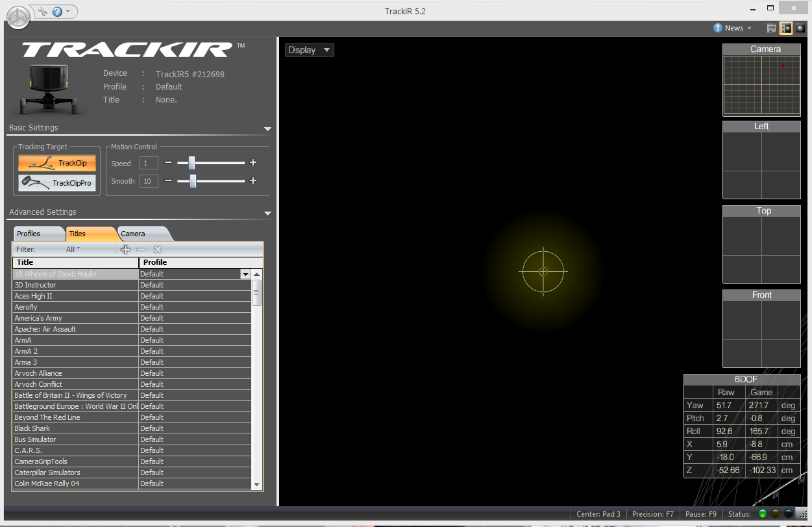
Task: Click the green status indicator light
Action: 763,514
